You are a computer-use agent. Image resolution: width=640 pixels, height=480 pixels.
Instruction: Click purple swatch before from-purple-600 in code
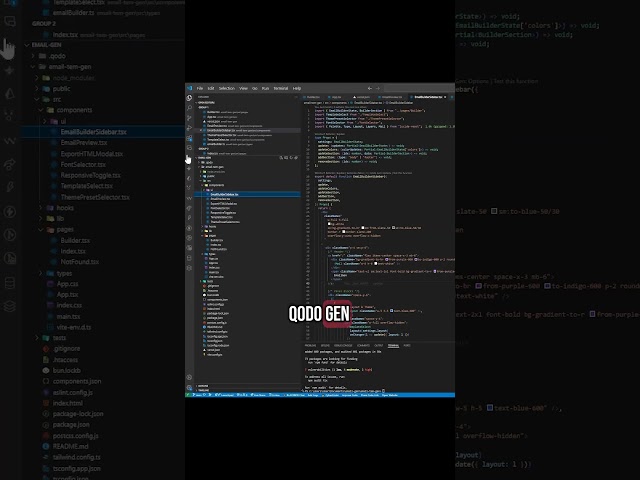tap(387, 260)
